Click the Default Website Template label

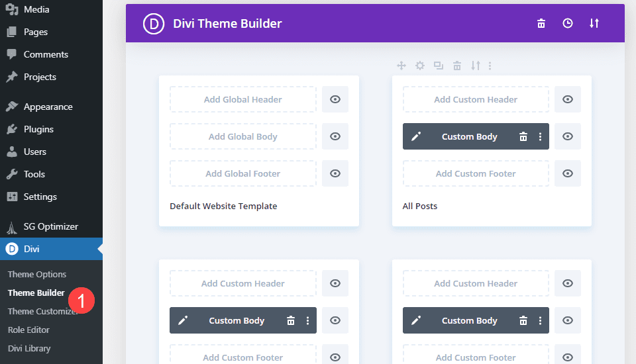(223, 206)
